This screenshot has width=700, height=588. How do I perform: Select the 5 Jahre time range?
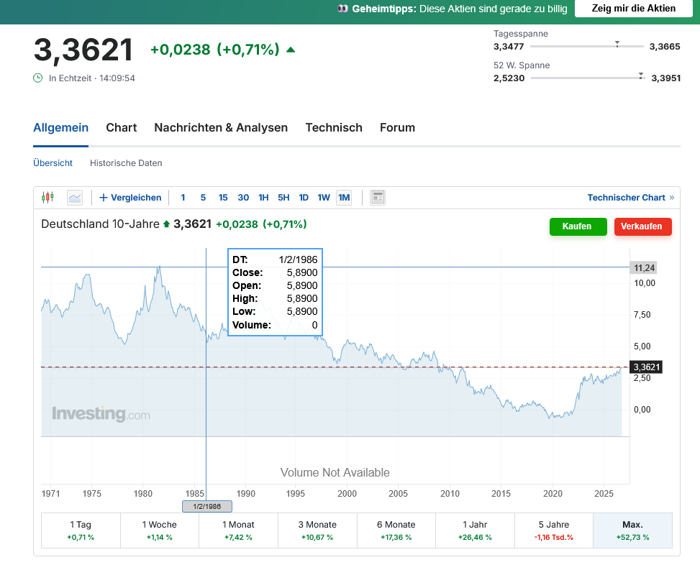[x=553, y=530]
